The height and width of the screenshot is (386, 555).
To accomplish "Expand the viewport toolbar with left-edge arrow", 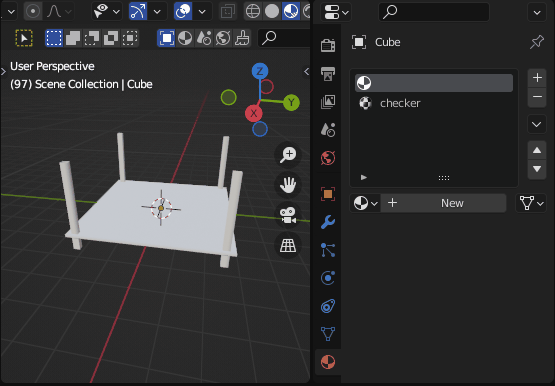I will coord(4,71).
